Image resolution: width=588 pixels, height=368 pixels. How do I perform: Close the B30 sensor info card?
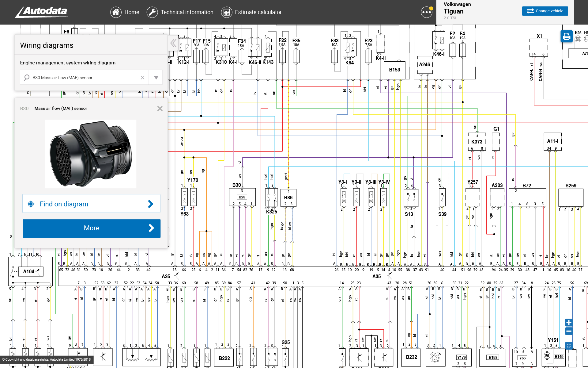coord(160,109)
